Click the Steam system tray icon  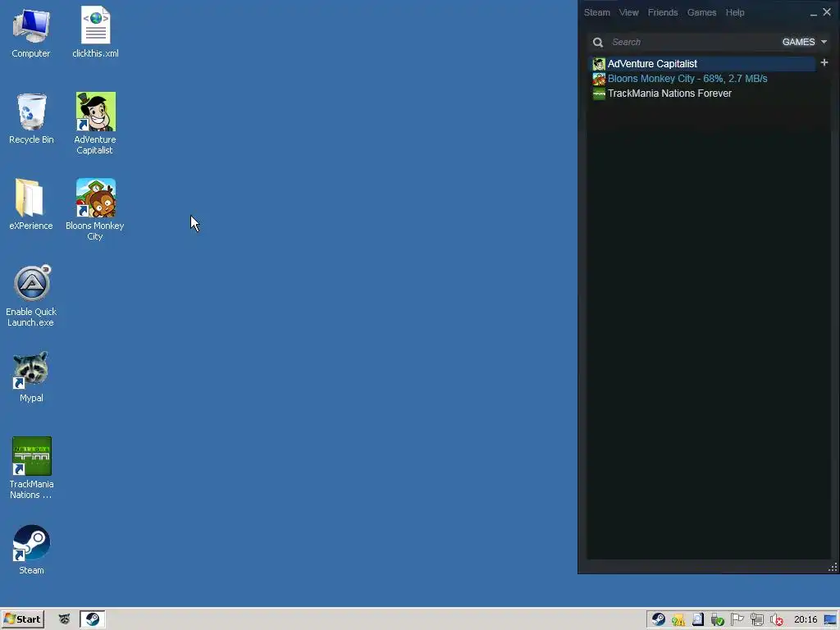pos(659,619)
